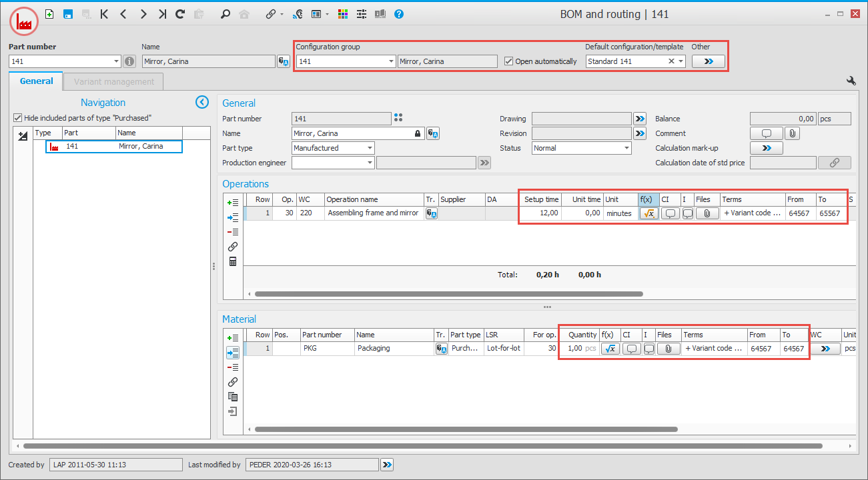Refresh using the circular arrow toolbar icon

coord(179,13)
